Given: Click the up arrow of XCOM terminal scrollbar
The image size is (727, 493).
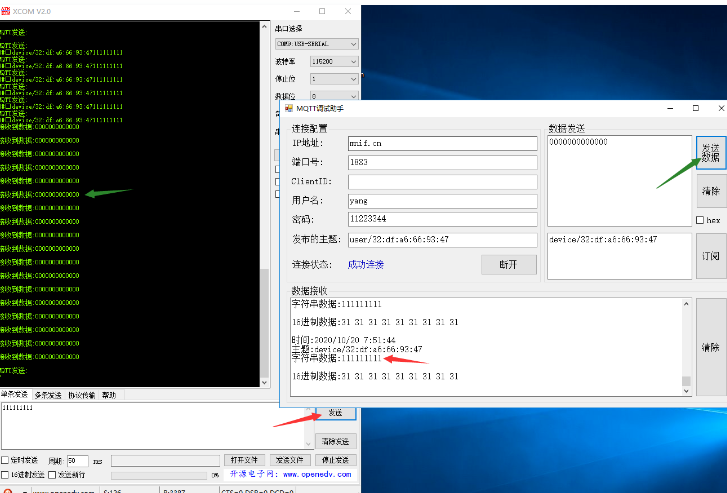Looking at the screenshot, I should click(x=264, y=26).
